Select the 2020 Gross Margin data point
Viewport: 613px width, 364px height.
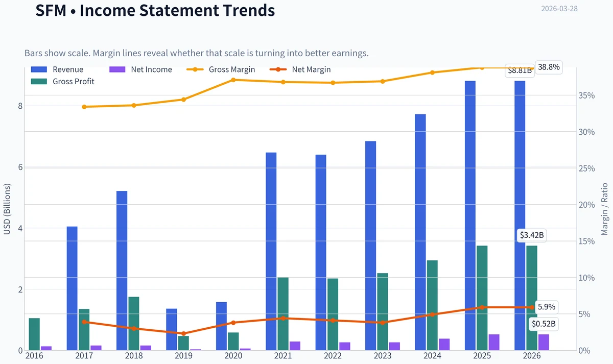[233, 80]
